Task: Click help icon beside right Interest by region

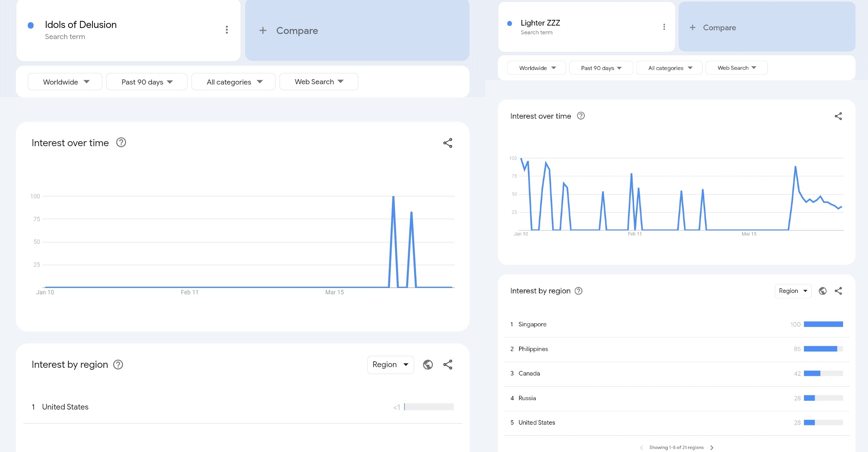Action: 578,291
